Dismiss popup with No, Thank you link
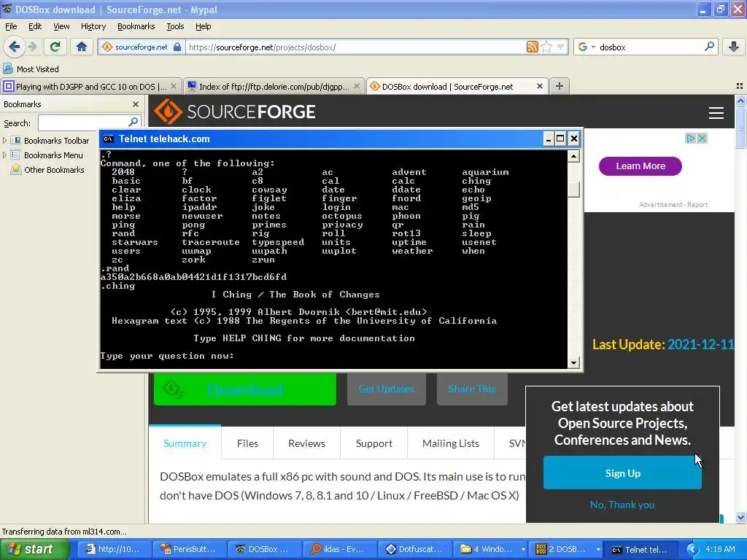The width and height of the screenshot is (747, 560). (x=622, y=505)
